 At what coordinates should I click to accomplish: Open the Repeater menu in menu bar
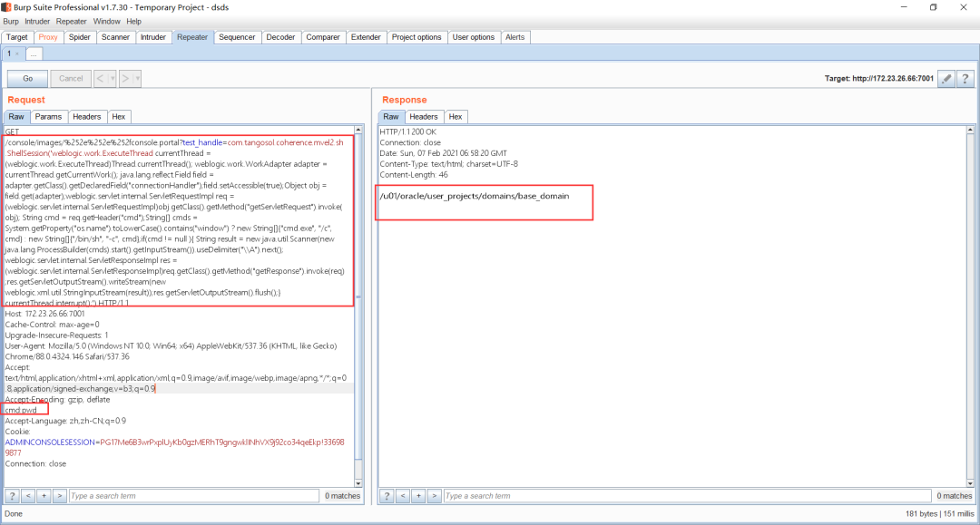point(72,21)
